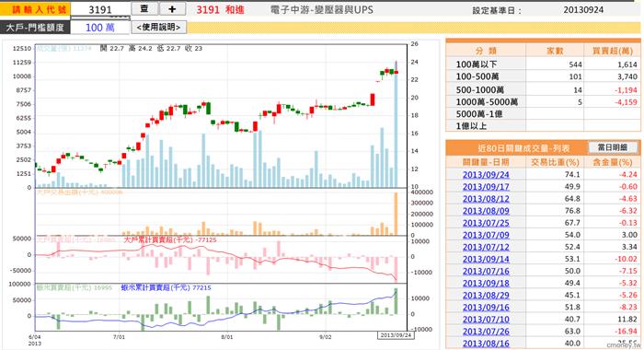The height and width of the screenshot is (350, 644).
Task: Click the base date field 20130924
Action: 583,10
